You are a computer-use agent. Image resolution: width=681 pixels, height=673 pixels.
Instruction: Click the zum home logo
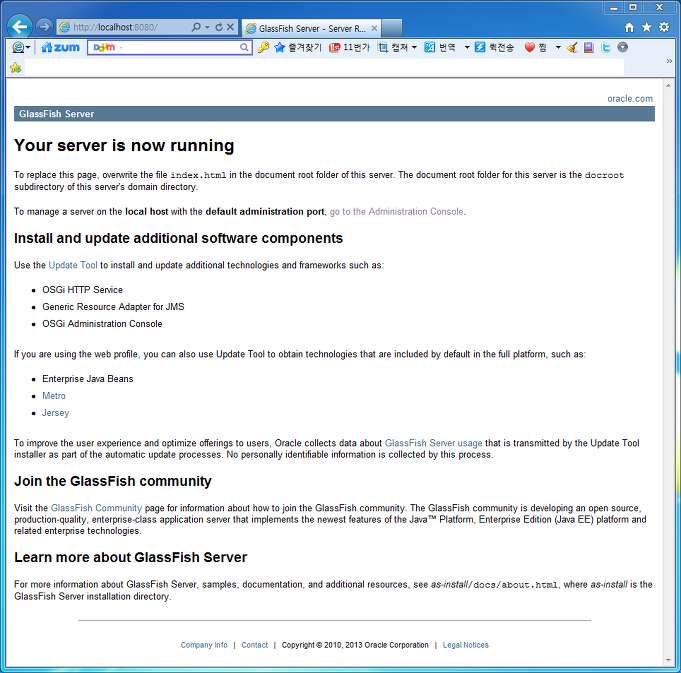60,47
